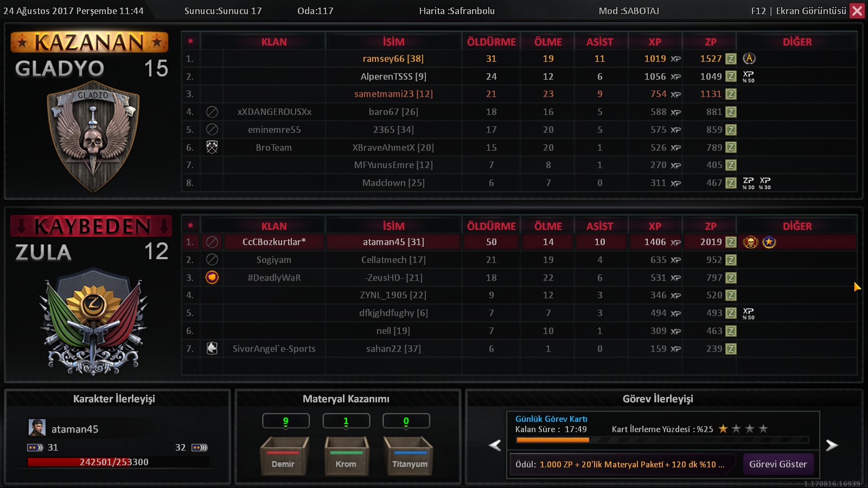Click the mission reward text Ödül

click(x=620, y=464)
